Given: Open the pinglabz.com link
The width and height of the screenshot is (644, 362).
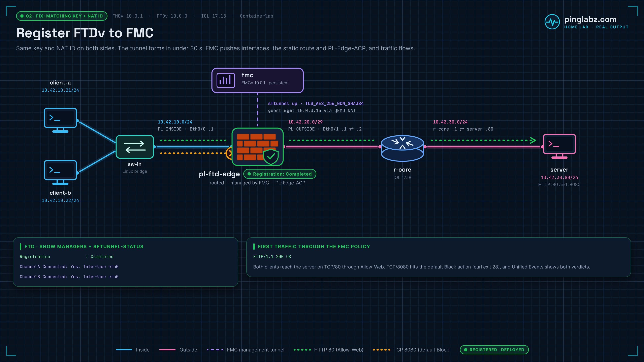Looking at the screenshot, I should click(590, 19).
